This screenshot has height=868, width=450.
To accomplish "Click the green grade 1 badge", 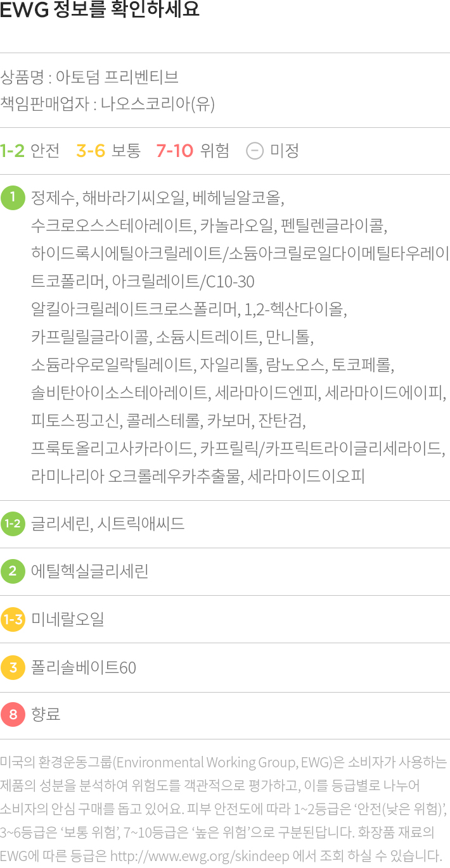I will coord(13,198).
